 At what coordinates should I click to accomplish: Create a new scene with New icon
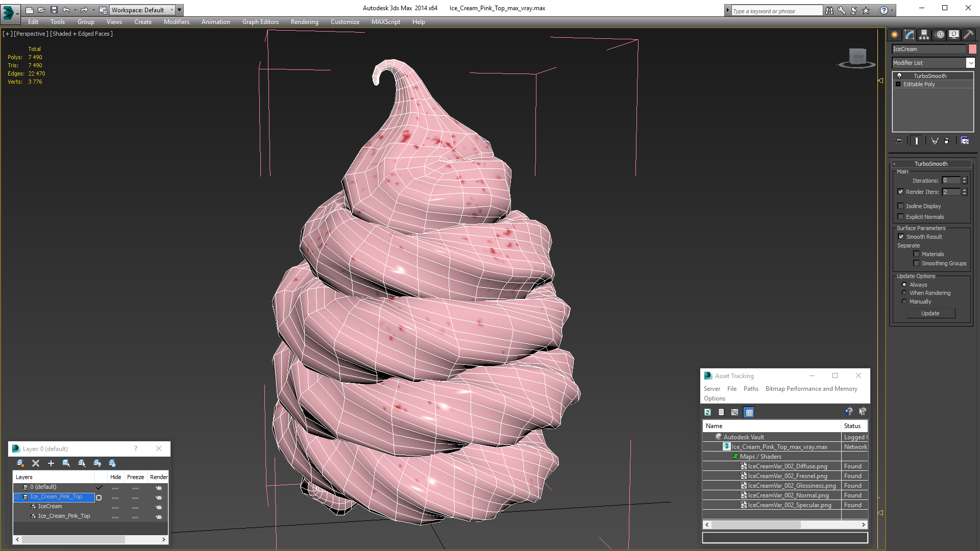[29, 10]
